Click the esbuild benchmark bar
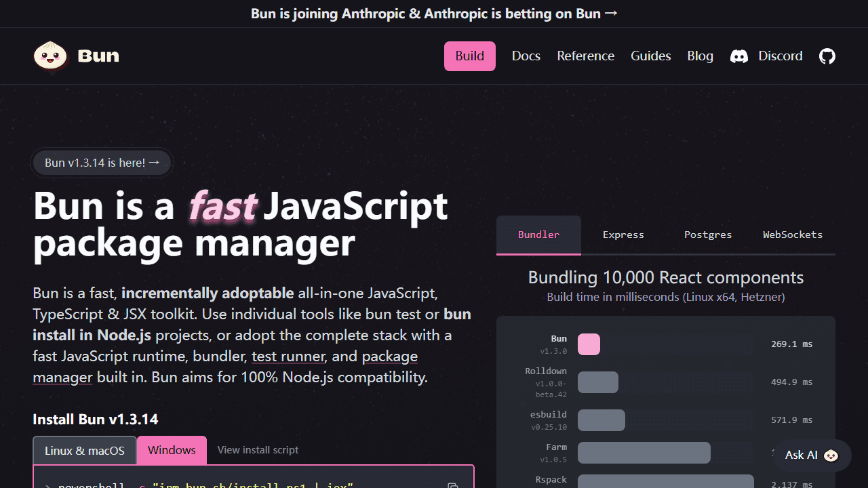 (601, 420)
